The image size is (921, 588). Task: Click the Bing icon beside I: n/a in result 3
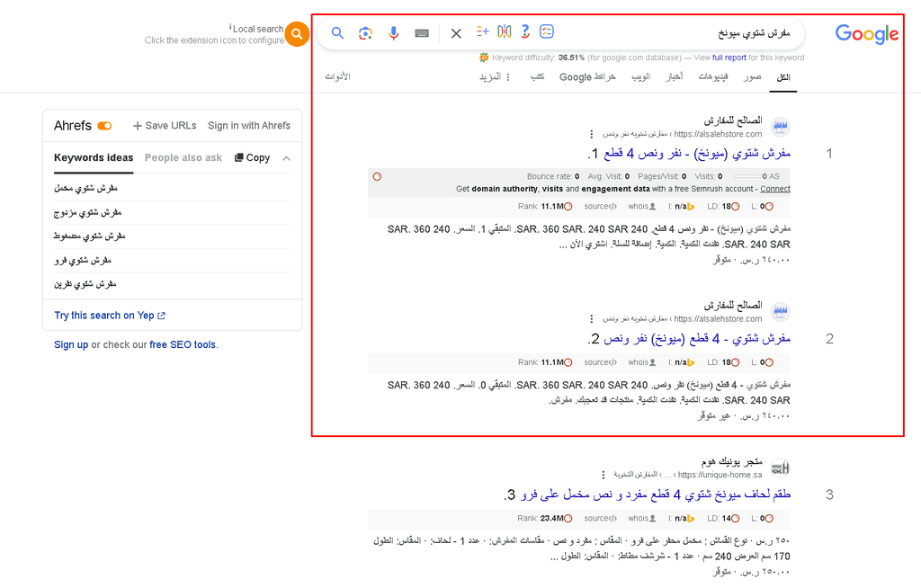point(691,519)
